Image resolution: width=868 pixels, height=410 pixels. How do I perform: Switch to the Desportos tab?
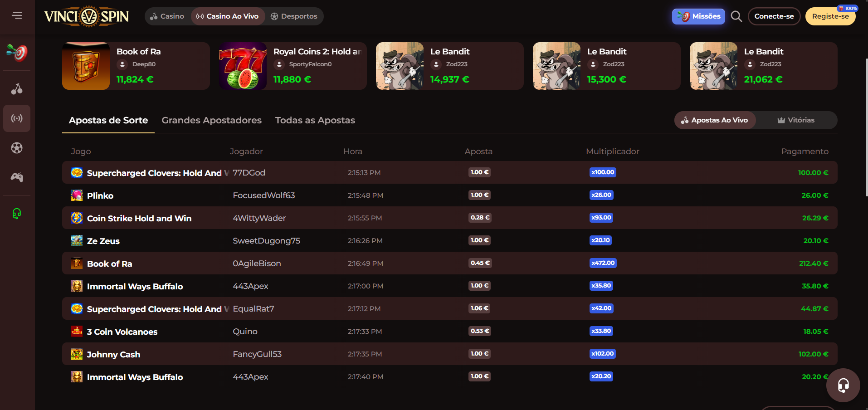294,16
